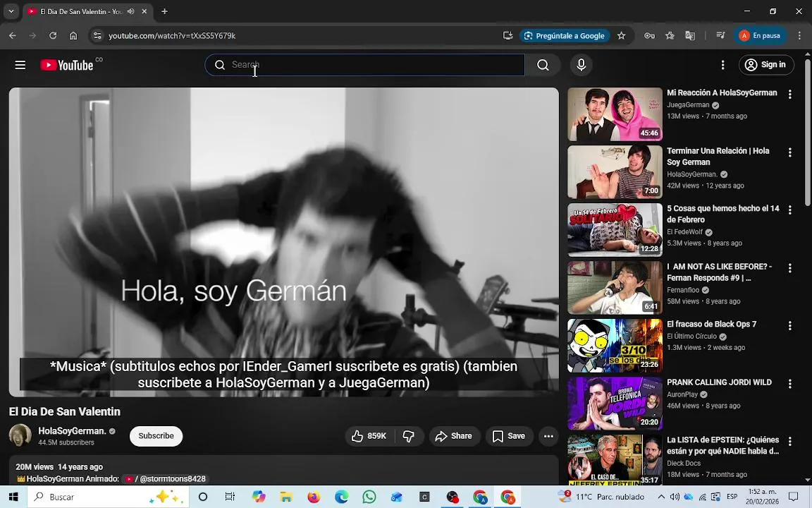Open a new browser tab
This screenshot has width=812, height=508.
164,11
